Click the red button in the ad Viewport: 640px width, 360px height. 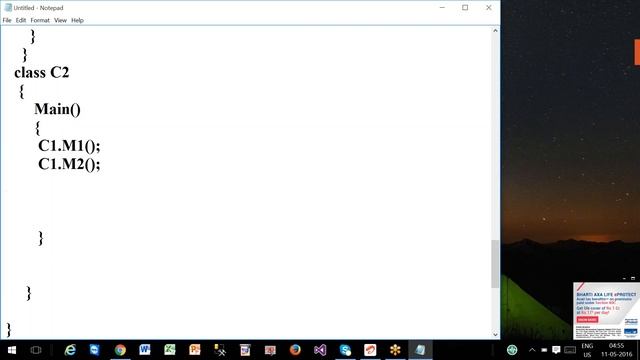click(x=587, y=320)
